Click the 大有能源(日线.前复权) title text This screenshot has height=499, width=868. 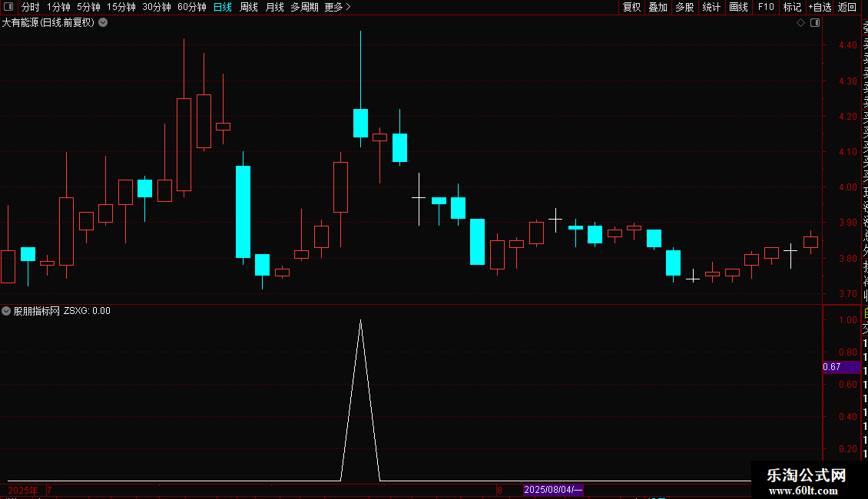[48, 23]
